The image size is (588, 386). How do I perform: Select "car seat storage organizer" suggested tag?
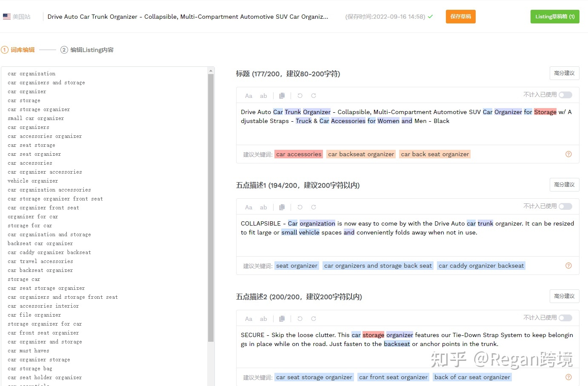tap(314, 377)
